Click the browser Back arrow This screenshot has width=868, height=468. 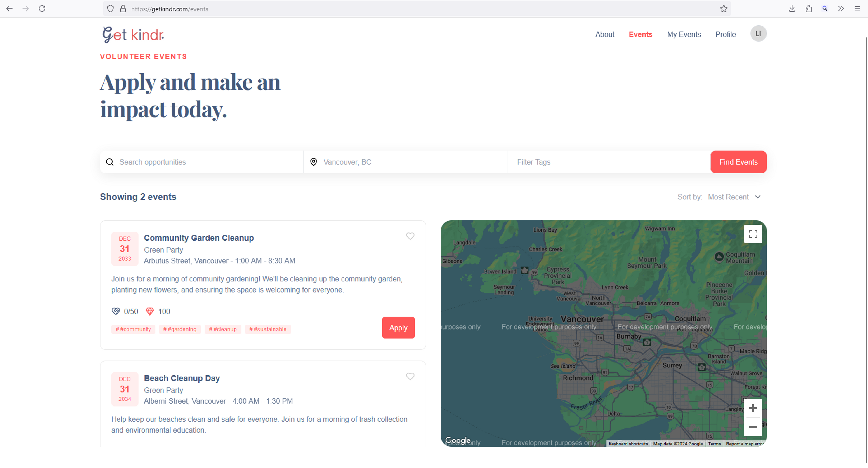coord(9,9)
